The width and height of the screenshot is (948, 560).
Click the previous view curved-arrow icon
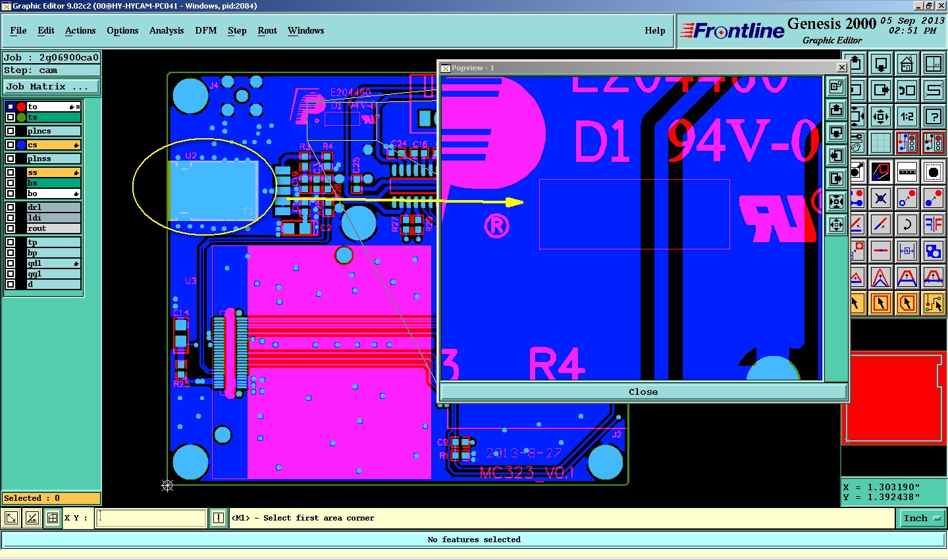[x=907, y=90]
